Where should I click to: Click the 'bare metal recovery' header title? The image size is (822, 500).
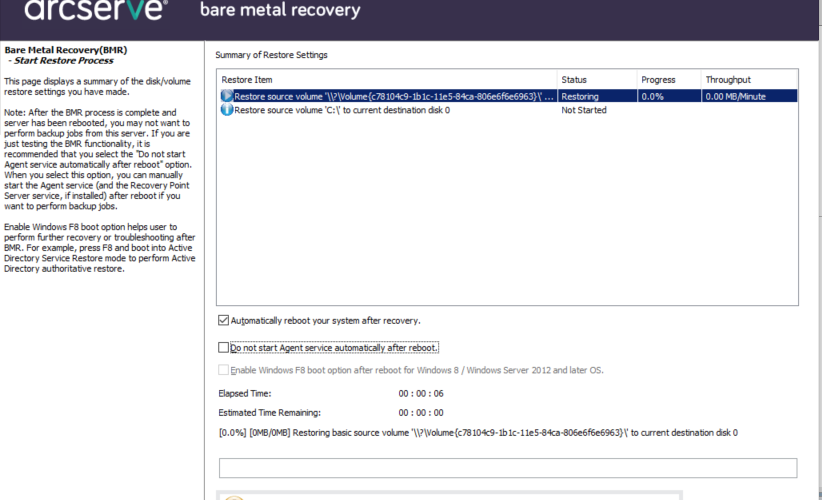pos(280,10)
